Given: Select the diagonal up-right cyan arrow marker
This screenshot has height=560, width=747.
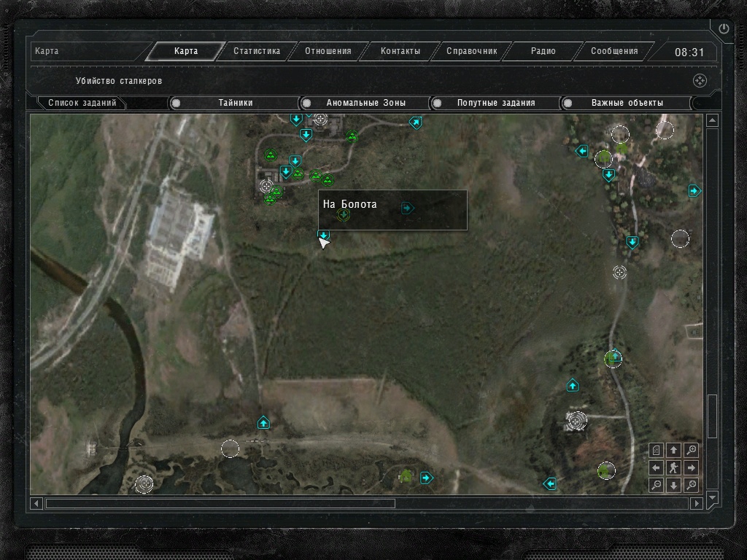Looking at the screenshot, I should pyautogui.click(x=415, y=122).
